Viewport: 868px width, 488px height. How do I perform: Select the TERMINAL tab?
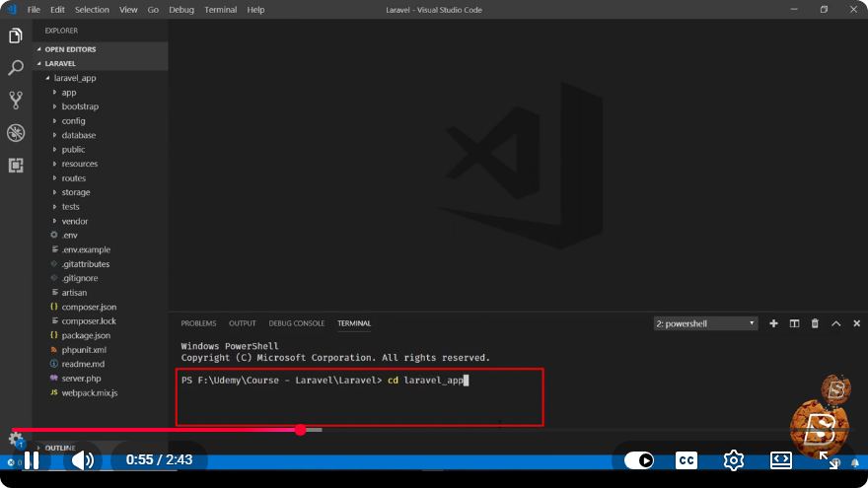pos(354,323)
